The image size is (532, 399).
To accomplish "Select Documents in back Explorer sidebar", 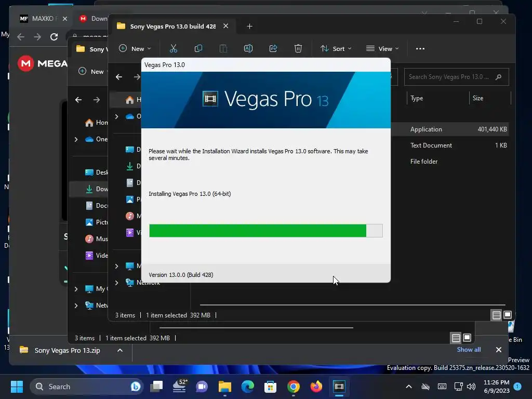I will 96,206.
